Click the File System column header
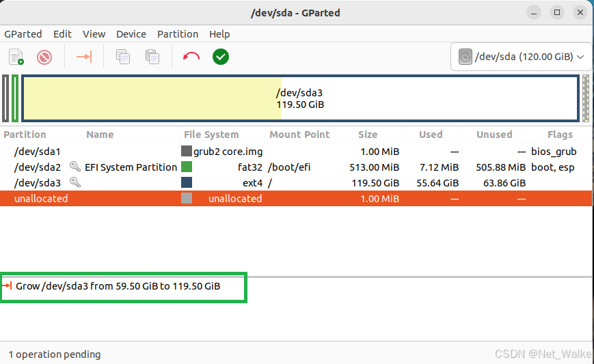The width and height of the screenshot is (594, 364). 211,135
